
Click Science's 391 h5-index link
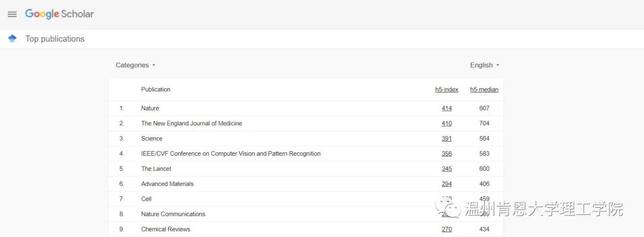tap(447, 138)
